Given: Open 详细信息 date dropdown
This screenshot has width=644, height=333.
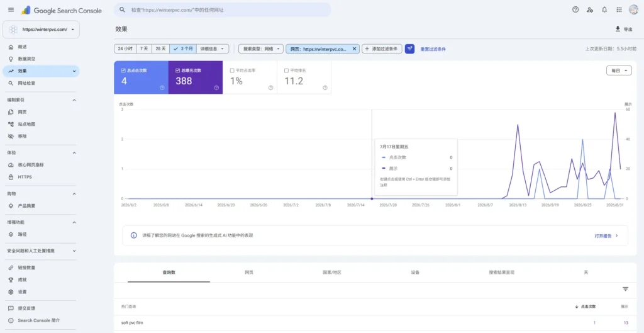Looking at the screenshot, I should [213, 49].
